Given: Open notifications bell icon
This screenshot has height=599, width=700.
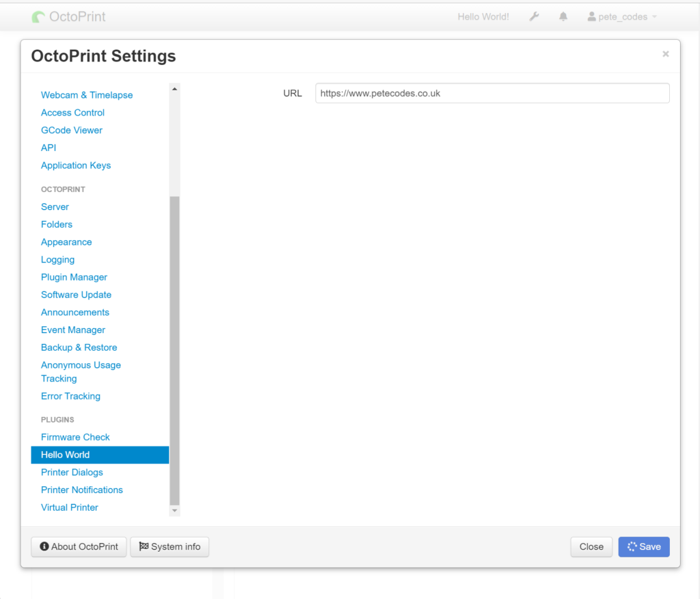Looking at the screenshot, I should point(563,16).
